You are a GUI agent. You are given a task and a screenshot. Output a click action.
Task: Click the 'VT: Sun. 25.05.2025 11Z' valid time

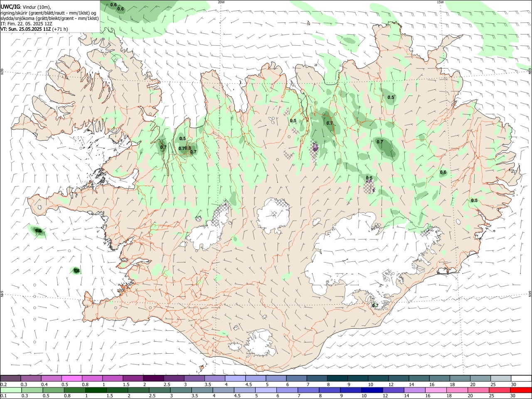pos(25,29)
